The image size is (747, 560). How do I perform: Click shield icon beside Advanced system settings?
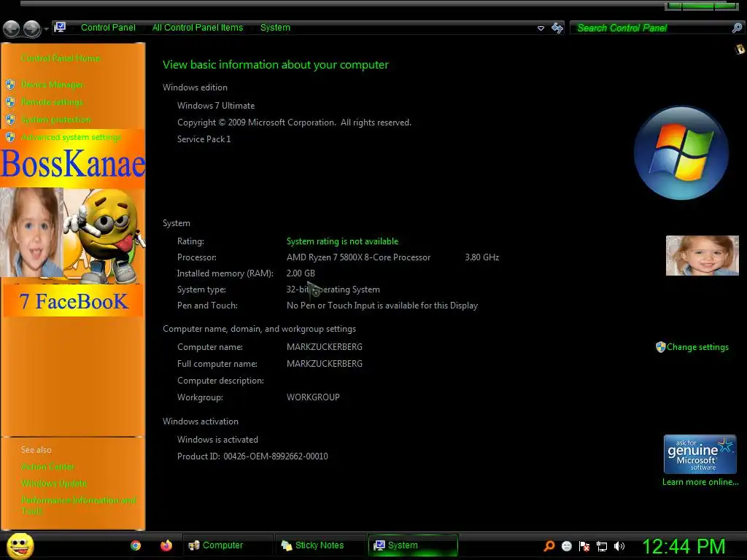point(10,137)
